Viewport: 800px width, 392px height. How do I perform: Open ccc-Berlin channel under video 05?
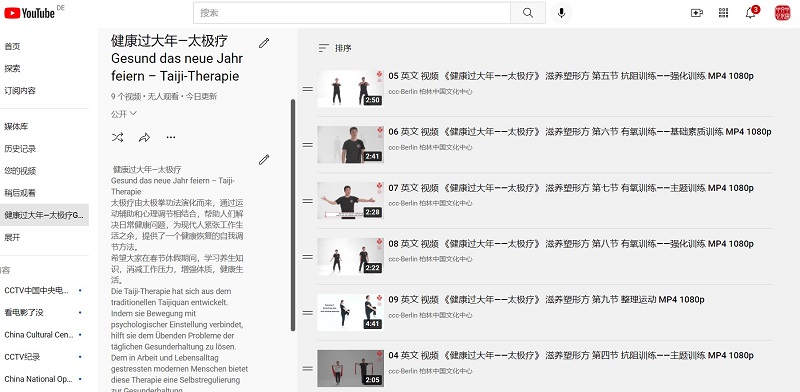click(x=430, y=92)
